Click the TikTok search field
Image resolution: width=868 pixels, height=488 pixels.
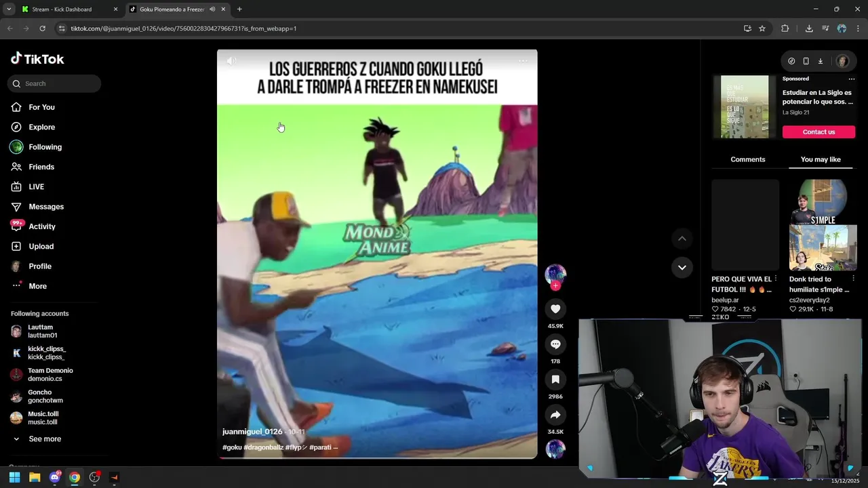click(54, 83)
